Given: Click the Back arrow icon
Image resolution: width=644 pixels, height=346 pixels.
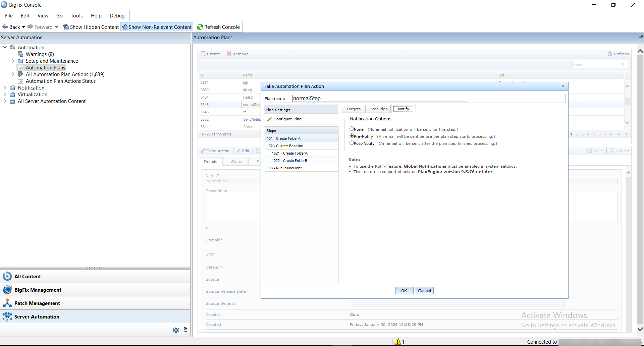Looking at the screenshot, I should click(x=5, y=27).
